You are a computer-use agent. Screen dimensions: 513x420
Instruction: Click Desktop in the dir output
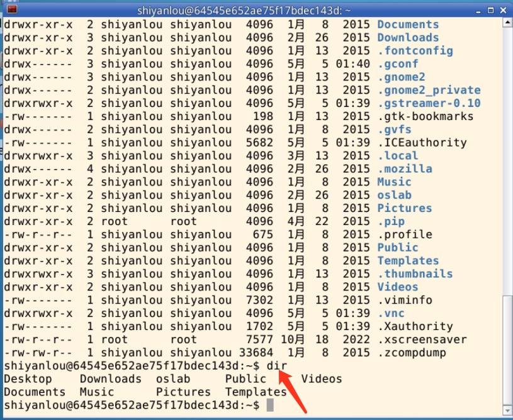point(28,379)
